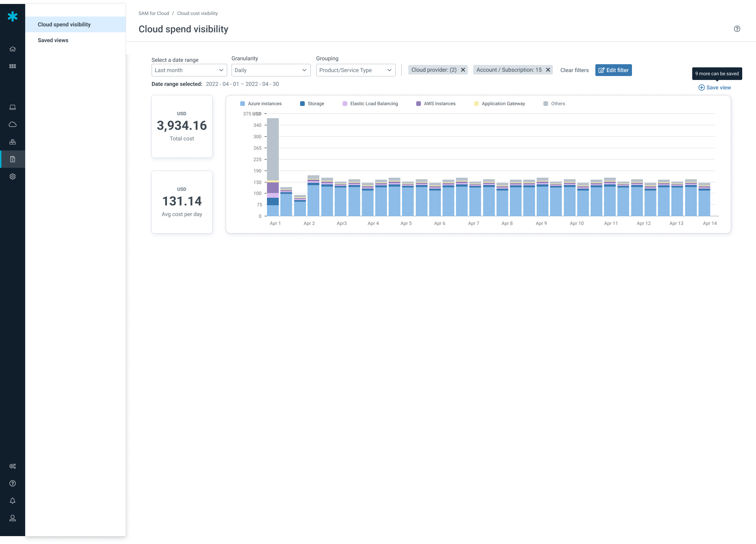Open the date range dropdown

(x=189, y=70)
